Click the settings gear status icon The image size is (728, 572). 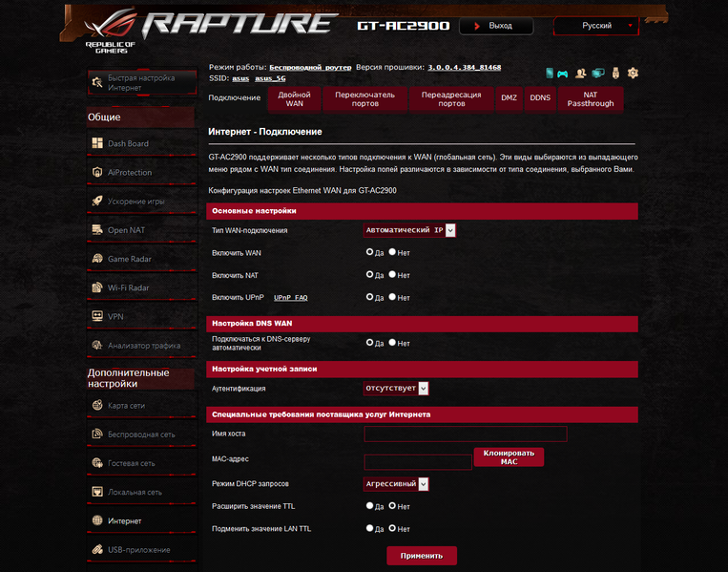(x=633, y=73)
